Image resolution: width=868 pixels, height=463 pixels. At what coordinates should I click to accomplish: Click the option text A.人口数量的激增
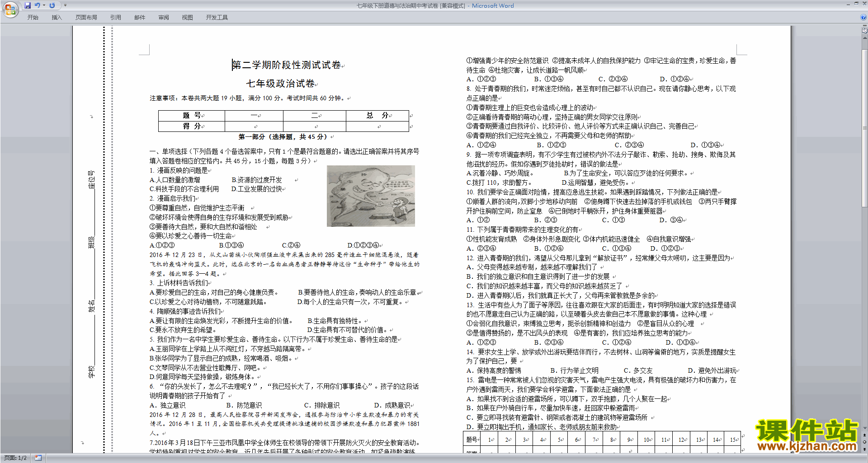[x=175, y=180]
